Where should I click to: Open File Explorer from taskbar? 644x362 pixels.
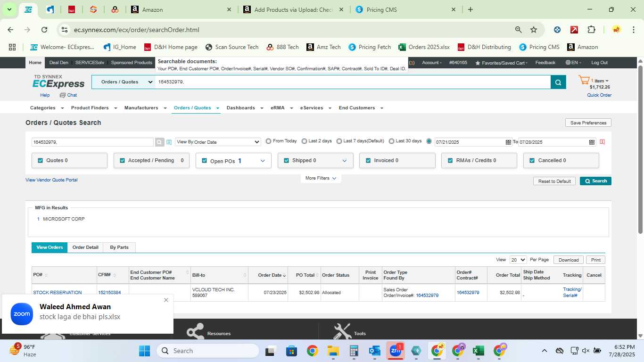333,351
